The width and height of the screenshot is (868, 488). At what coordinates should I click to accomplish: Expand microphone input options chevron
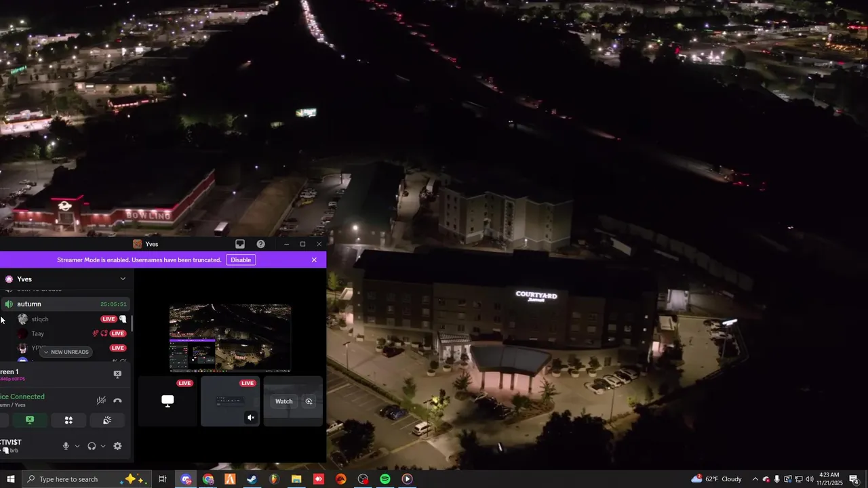(77, 446)
